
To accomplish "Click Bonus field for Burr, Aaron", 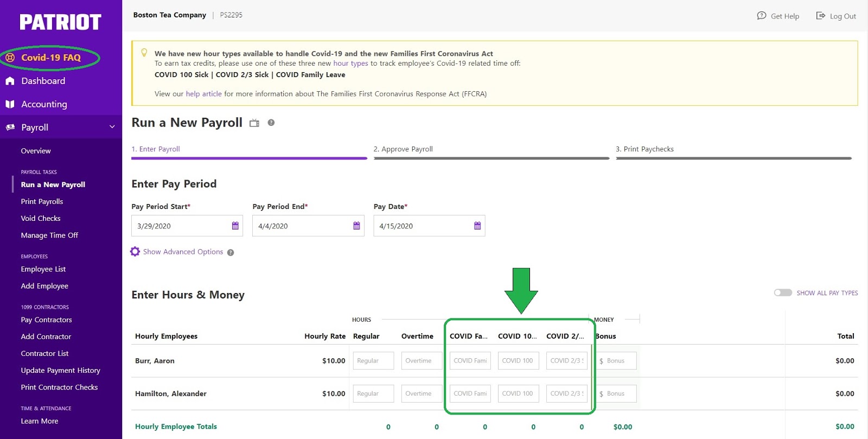I will (616, 361).
